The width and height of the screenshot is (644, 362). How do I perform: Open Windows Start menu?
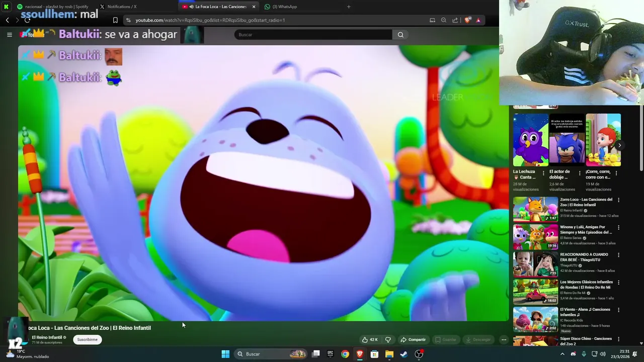pyautogui.click(x=225, y=354)
